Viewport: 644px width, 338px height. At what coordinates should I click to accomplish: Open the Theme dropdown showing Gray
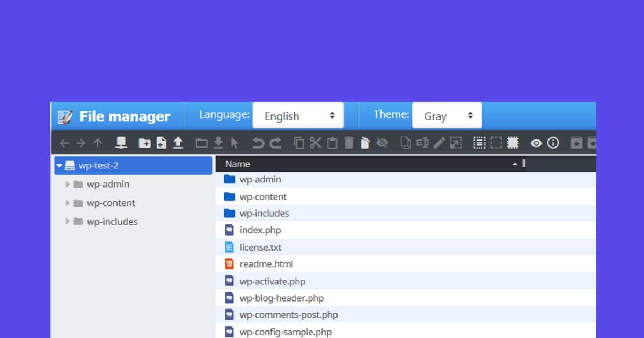[447, 115]
